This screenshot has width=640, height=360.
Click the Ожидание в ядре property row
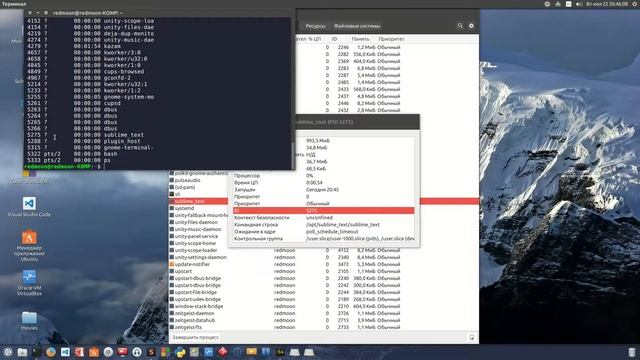tap(324, 231)
